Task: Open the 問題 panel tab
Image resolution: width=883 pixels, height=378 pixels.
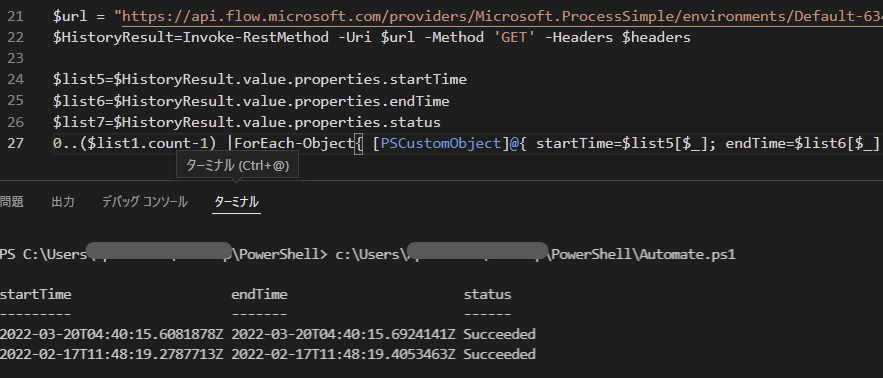Action: tap(11, 202)
